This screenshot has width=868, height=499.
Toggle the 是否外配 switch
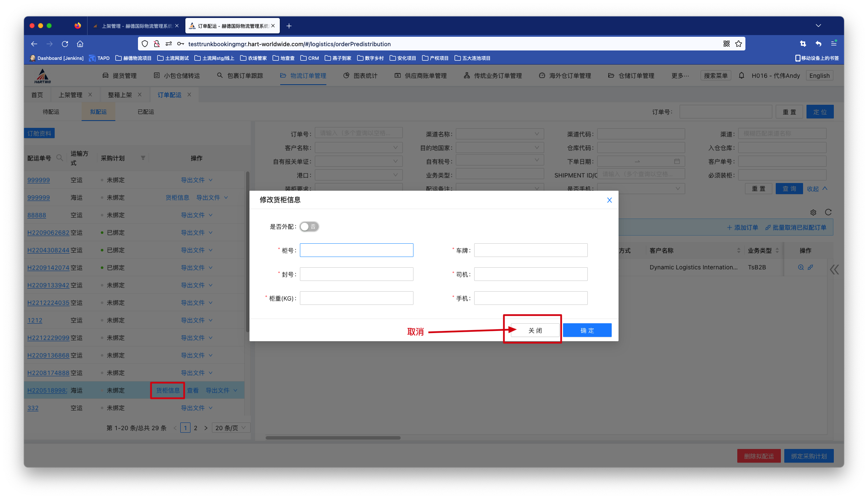click(x=309, y=227)
